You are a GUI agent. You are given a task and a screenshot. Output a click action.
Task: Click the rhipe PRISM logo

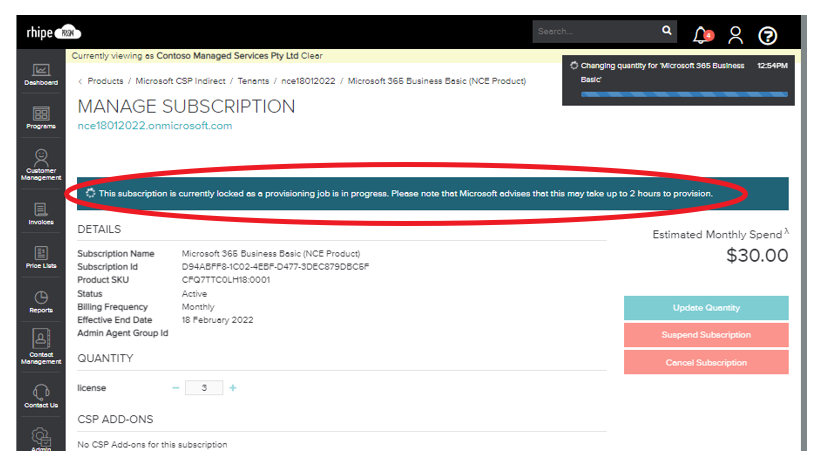(x=53, y=32)
